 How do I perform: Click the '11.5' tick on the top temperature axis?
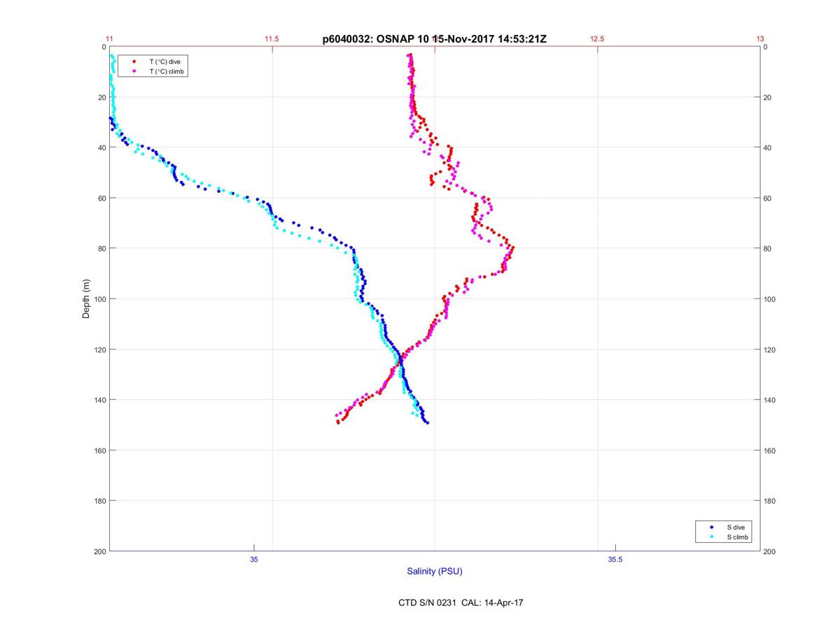tap(272, 39)
